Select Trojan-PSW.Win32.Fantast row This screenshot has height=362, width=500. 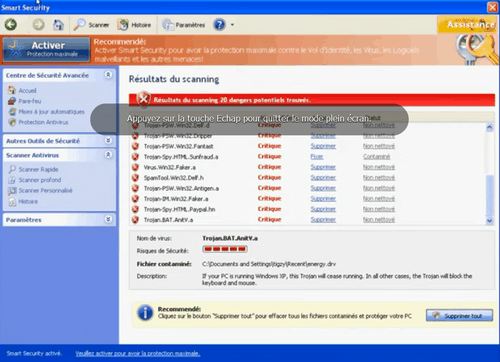(307, 146)
